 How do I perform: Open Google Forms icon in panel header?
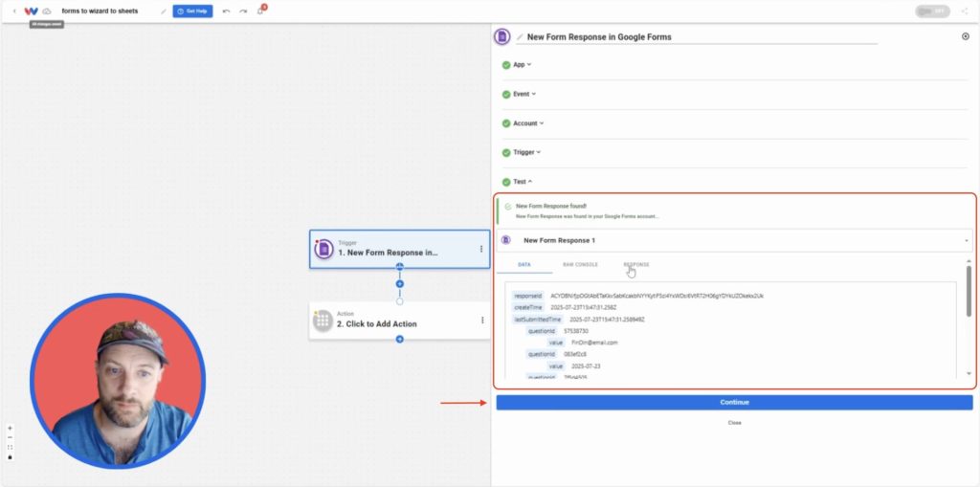point(501,36)
